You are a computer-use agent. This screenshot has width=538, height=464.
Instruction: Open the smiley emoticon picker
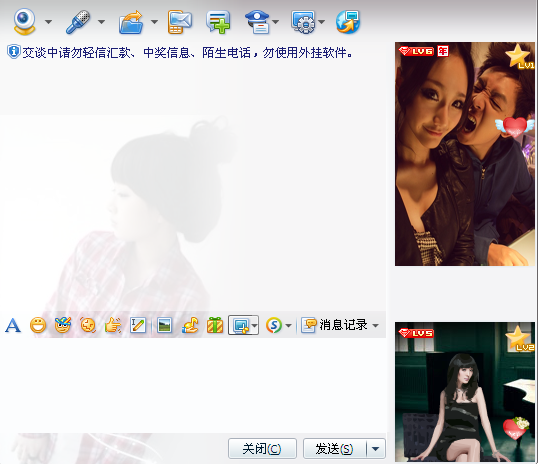(x=38, y=325)
